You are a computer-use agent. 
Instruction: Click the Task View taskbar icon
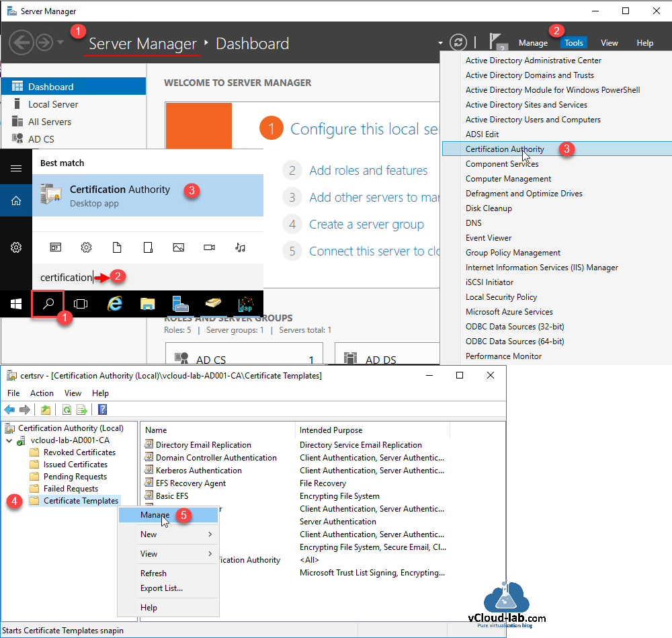pos(81,304)
